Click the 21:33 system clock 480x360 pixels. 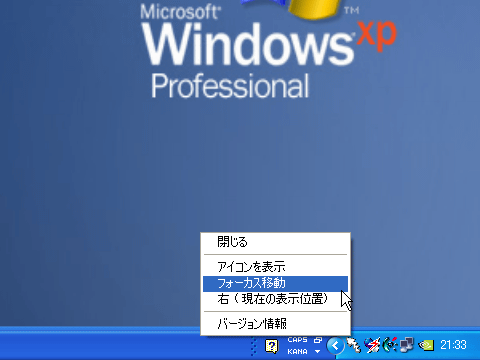coord(453,345)
